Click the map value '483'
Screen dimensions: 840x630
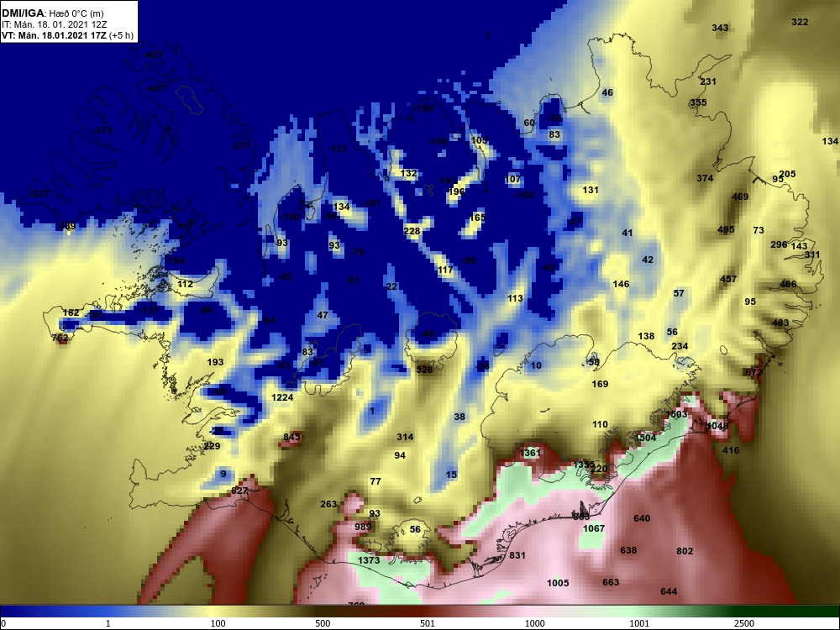[x=780, y=323]
